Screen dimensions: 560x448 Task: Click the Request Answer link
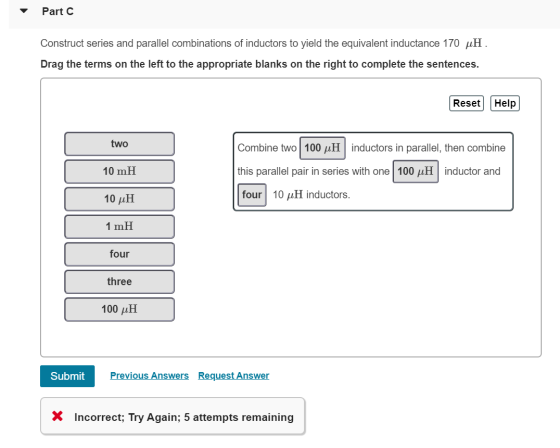[234, 375]
